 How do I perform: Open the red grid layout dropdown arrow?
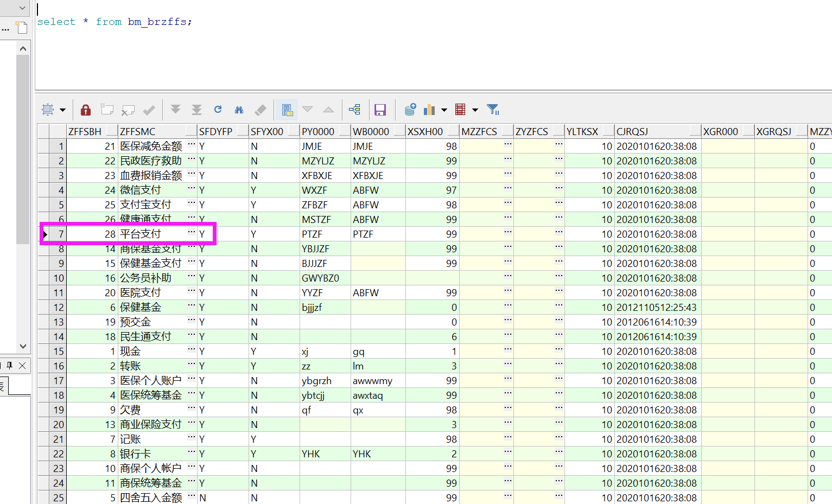coord(475,110)
